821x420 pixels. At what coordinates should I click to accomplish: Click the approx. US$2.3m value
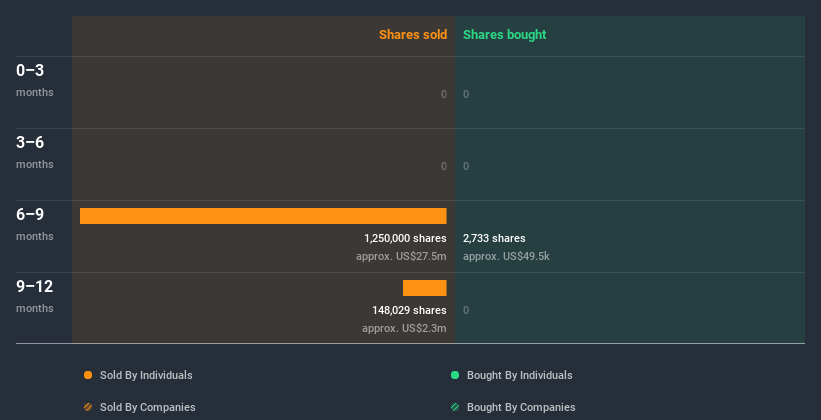404,329
